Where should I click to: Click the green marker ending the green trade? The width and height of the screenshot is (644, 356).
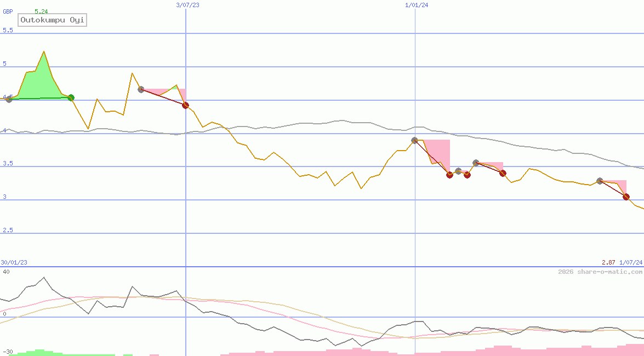coord(71,97)
